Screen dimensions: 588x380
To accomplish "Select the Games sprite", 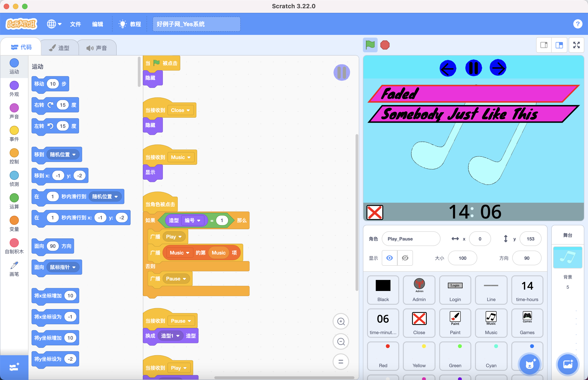I will tap(527, 323).
